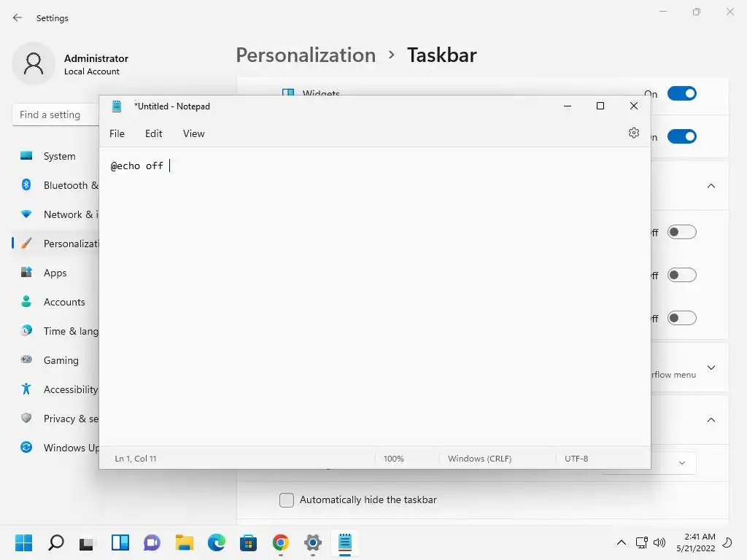Expand the overflow menu section chevron
747x560 pixels.
[x=711, y=367]
